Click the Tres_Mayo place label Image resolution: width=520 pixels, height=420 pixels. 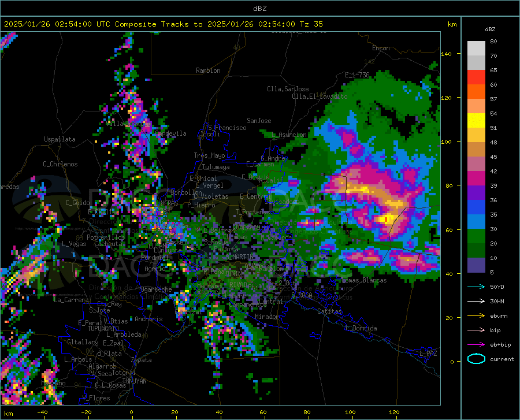tap(209, 155)
